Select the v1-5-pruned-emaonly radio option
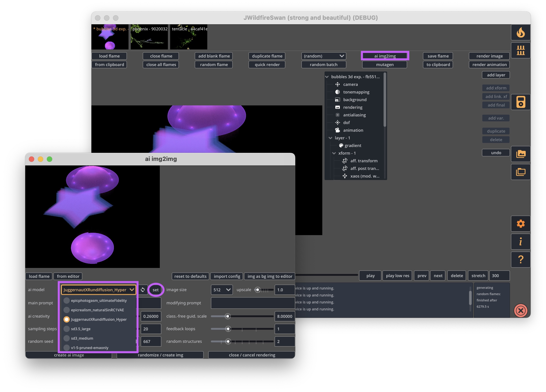Image resolution: width=546 pixels, height=392 pixels. (x=67, y=348)
